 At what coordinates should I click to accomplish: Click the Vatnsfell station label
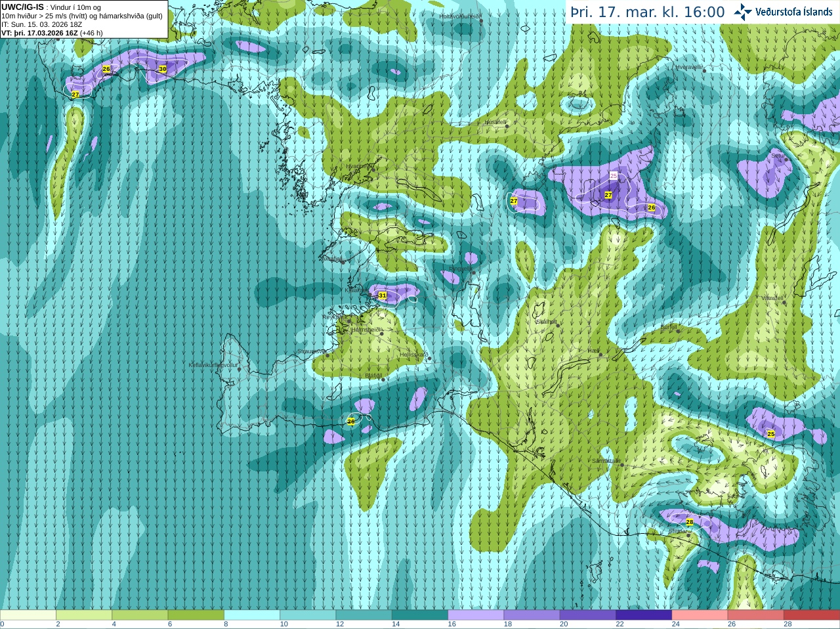coord(772,297)
